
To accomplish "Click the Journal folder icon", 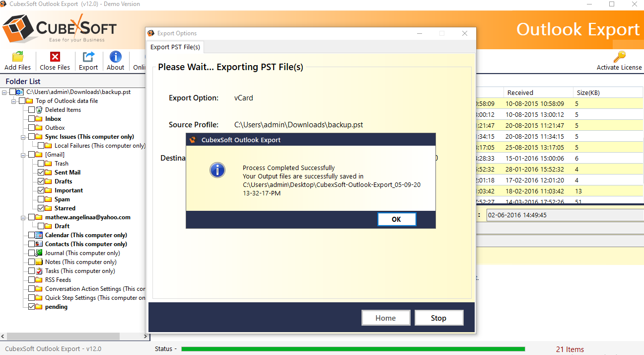I will [x=39, y=253].
